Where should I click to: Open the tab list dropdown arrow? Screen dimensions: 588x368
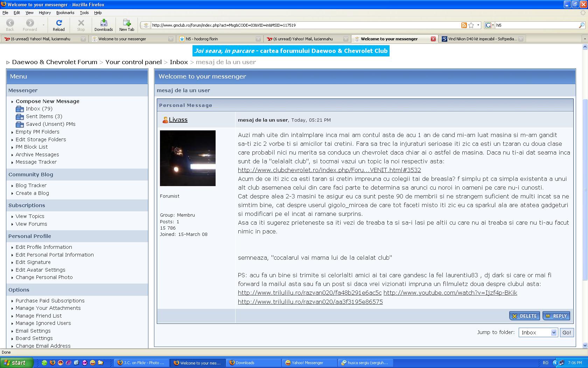[584, 39]
